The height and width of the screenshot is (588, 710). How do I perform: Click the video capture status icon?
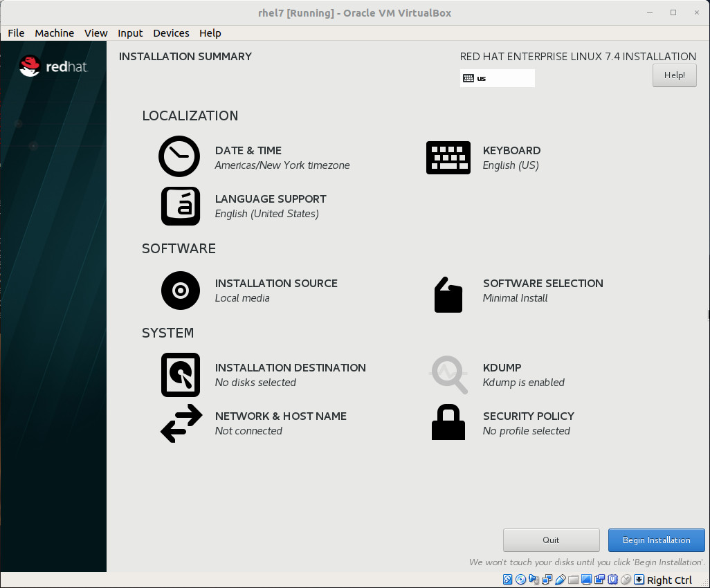[599, 580]
